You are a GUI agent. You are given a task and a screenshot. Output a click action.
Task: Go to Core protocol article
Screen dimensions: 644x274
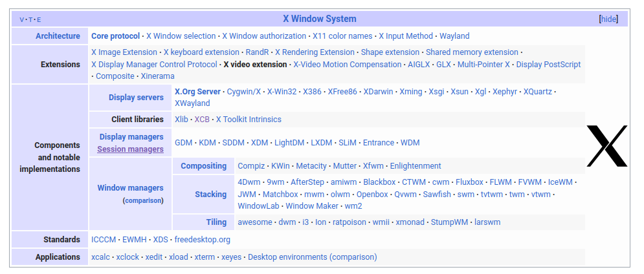point(115,36)
